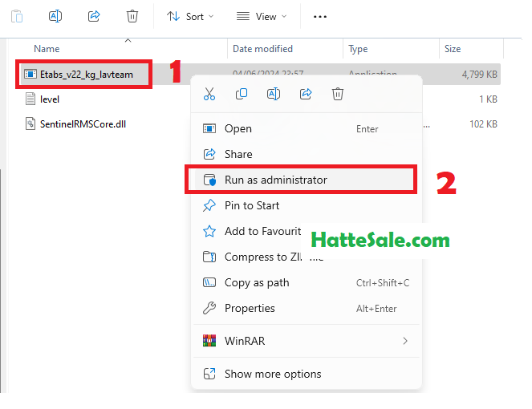Click Copy icon in context menu
This screenshot has height=409, width=532.
pos(242,94)
